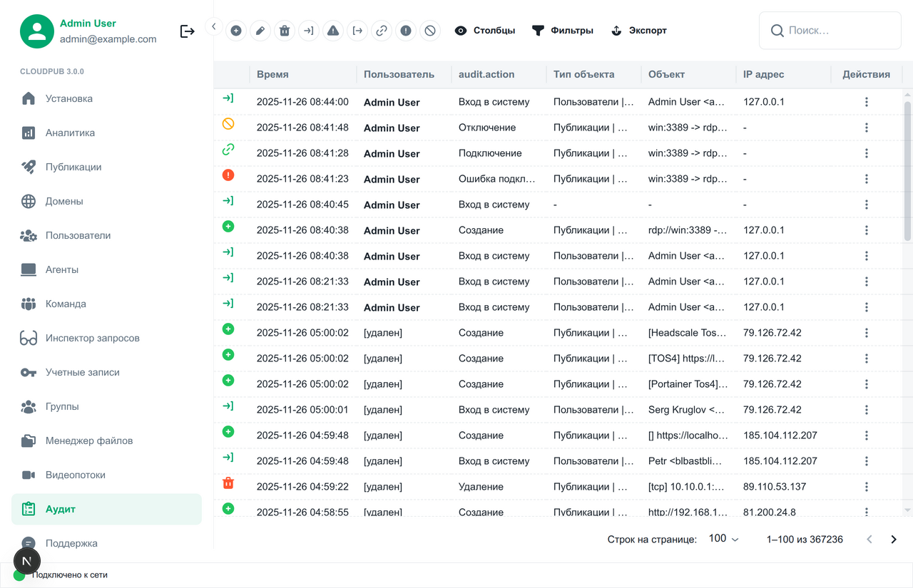The image size is (913, 588).
Task: Open actions menu for 08:44:00 login row
Action: click(x=866, y=102)
